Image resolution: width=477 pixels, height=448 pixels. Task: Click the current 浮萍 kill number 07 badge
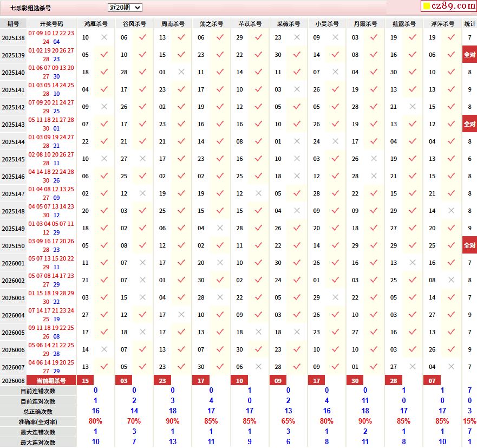pyautogui.click(x=432, y=380)
